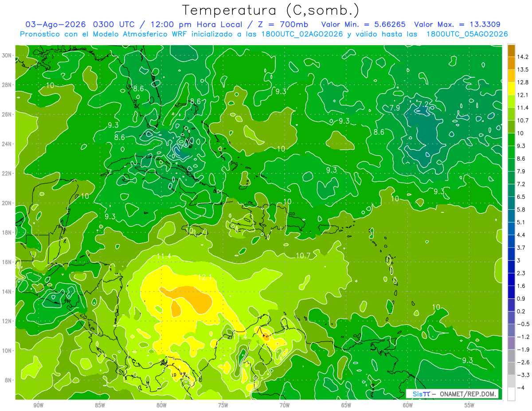The image size is (532, 411).
Task: Click the "7.9" contour label on the map
Action: pyautogui.click(x=395, y=108)
